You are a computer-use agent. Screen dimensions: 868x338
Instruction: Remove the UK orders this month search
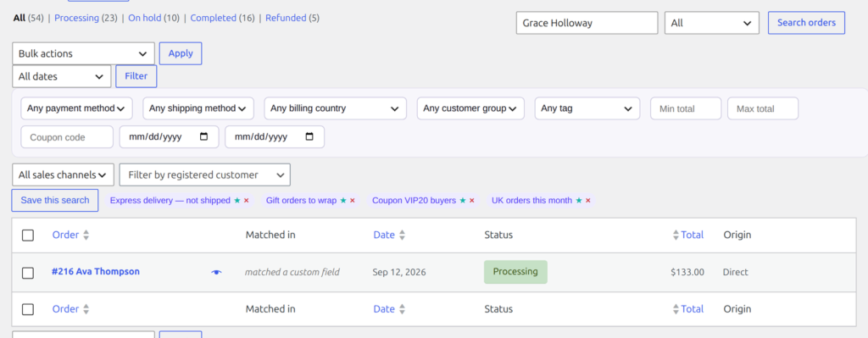(588, 200)
